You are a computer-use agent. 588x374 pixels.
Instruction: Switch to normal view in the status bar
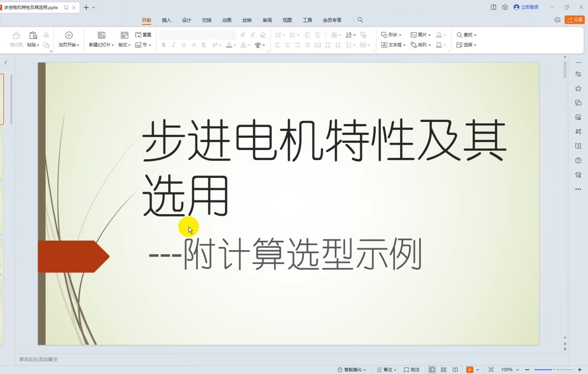[x=432, y=370]
